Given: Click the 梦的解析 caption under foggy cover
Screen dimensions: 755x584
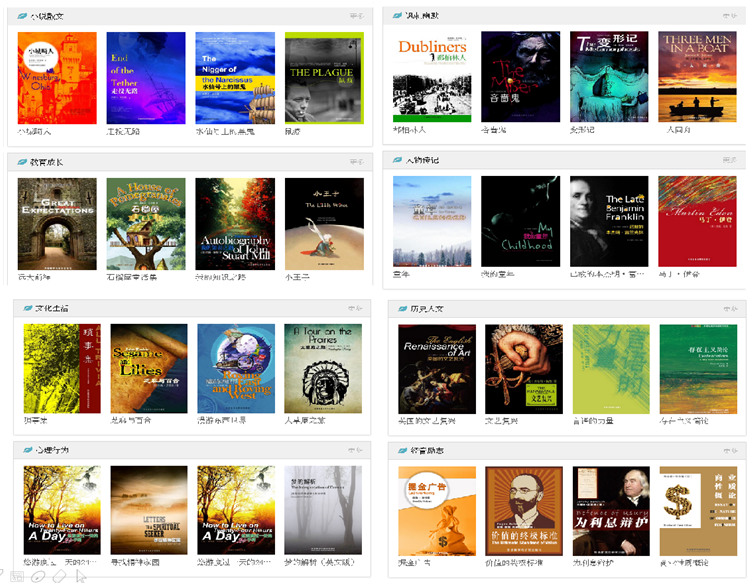Looking at the screenshot, I should point(319,562).
